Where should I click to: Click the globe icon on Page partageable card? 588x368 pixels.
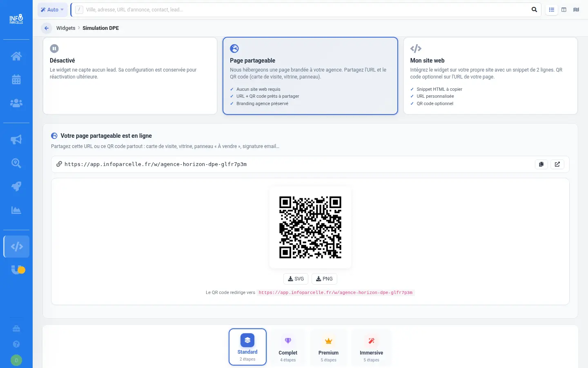pyautogui.click(x=234, y=49)
